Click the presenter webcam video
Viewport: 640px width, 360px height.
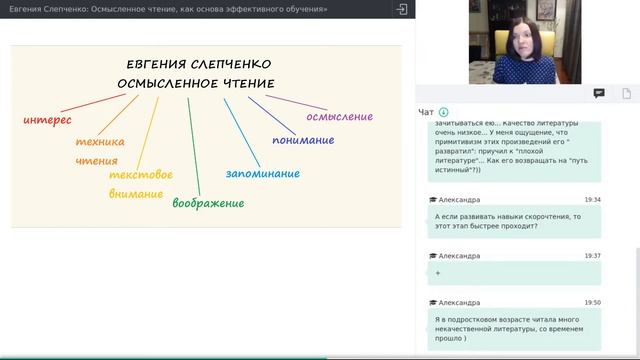click(525, 42)
